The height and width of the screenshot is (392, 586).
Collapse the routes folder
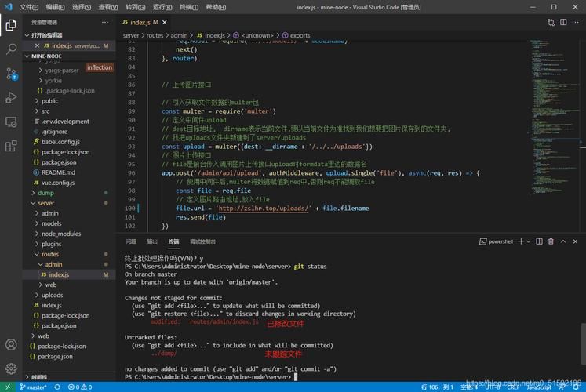point(49,254)
